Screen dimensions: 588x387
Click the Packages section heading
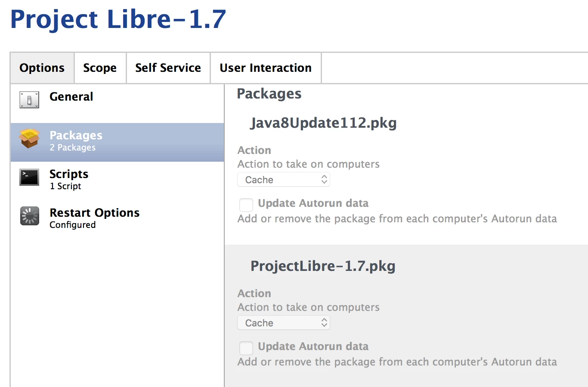(x=269, y=94)
